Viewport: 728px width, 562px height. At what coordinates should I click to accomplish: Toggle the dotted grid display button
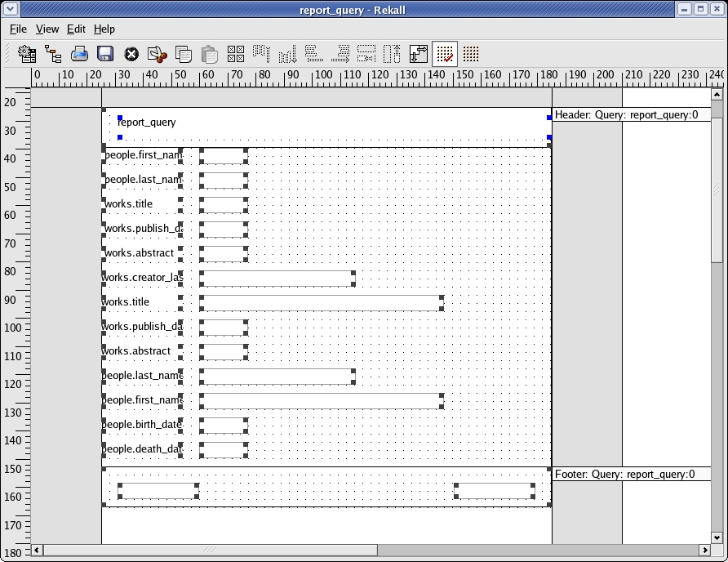471,55
